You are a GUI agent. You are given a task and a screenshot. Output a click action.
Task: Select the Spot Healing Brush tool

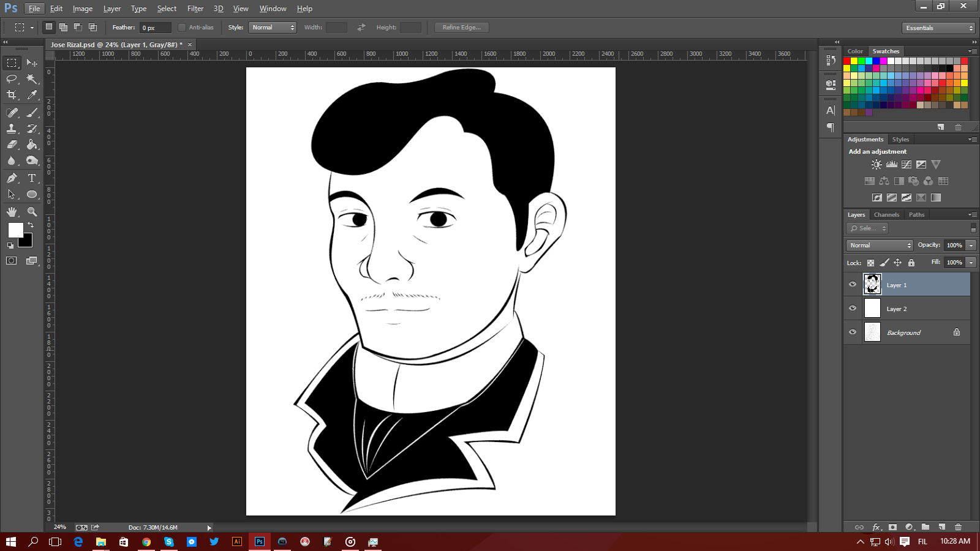(x=12, y=113)
